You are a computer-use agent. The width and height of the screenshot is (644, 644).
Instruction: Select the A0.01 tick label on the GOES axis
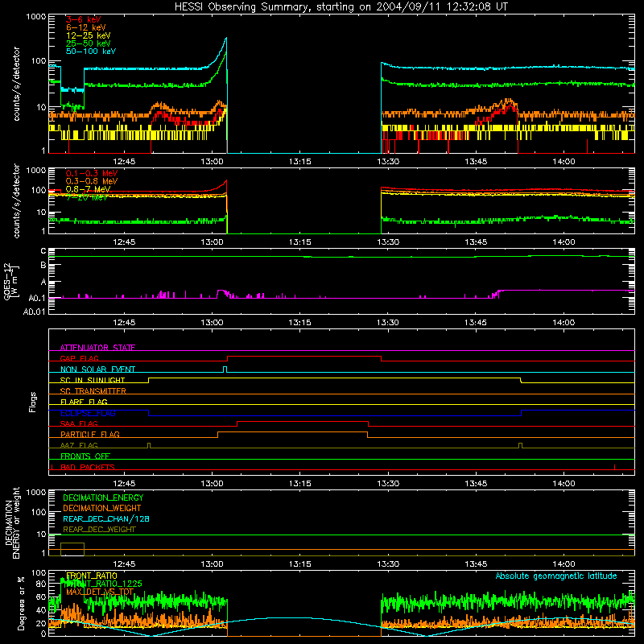point(34,312)
